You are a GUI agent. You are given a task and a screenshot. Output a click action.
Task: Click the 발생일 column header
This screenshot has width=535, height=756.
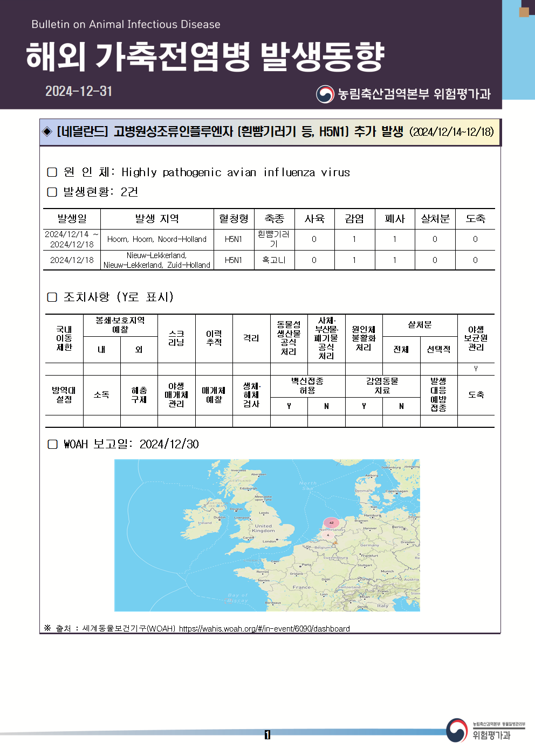72,219
